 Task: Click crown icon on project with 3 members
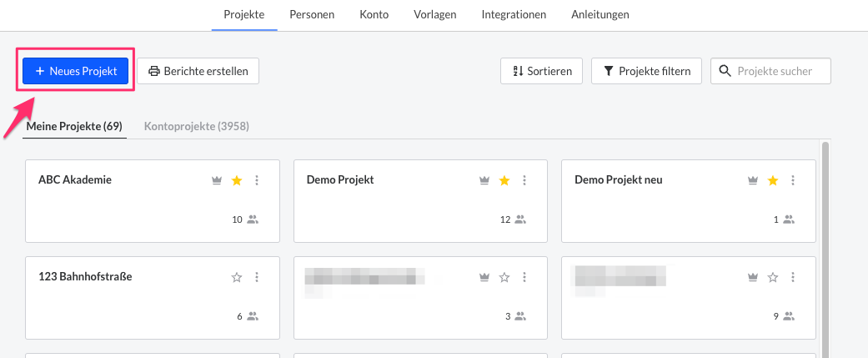[x=484, y=277]
